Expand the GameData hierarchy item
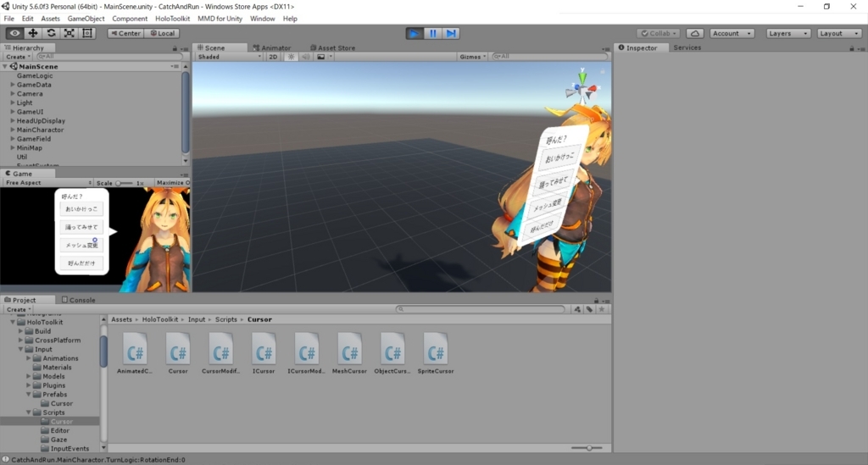The height and width of the screenshot is (465, 868). coord(13,85)
